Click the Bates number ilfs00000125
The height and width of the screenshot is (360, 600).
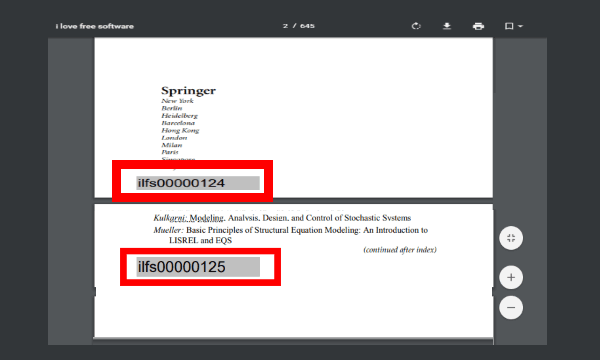(x=182, y=267)
